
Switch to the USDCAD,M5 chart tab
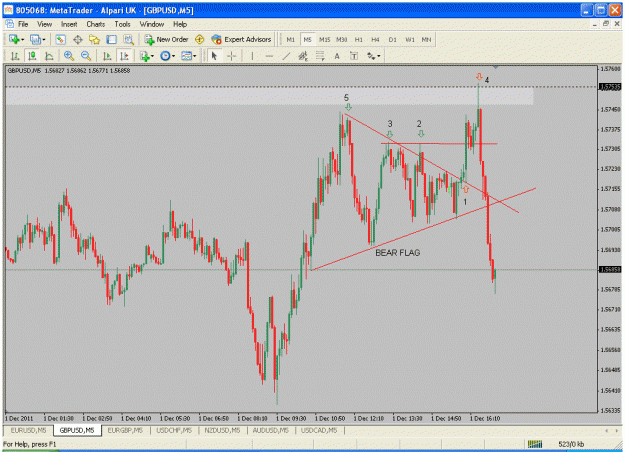click(319, 430)
